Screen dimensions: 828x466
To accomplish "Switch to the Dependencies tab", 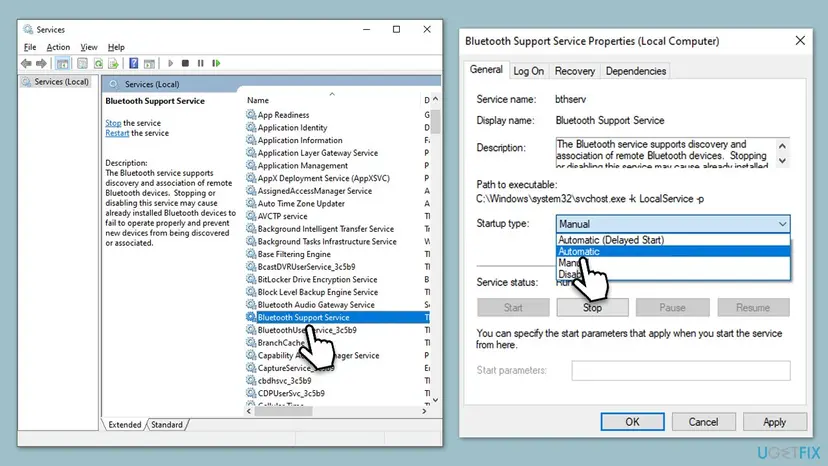I will [636, 71].
